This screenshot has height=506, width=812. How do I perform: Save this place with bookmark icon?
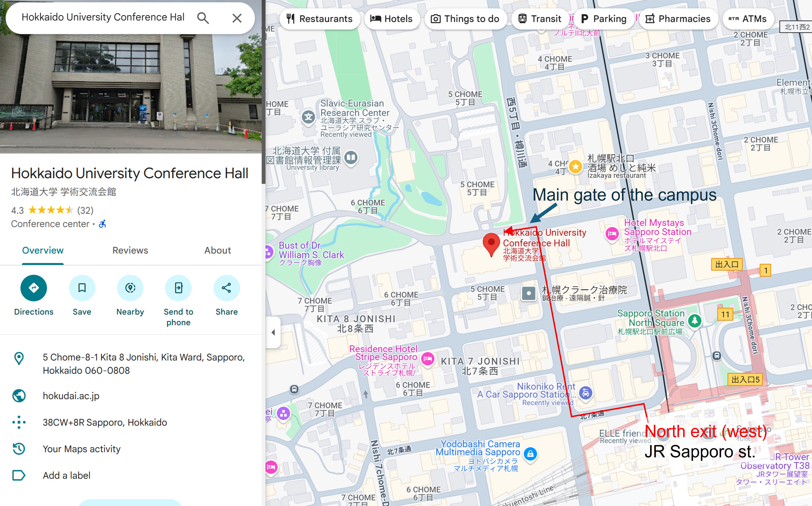[82, 288]
